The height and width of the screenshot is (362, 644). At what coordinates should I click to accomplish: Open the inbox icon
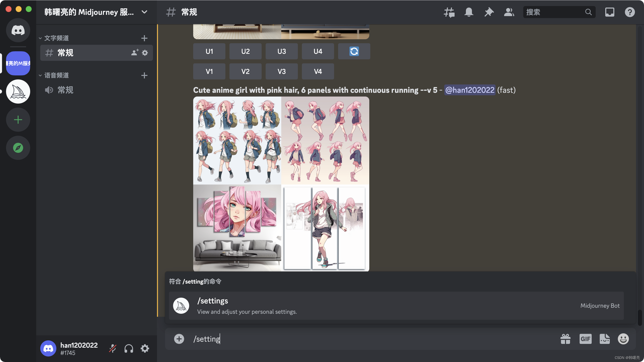tap(610, 12)
